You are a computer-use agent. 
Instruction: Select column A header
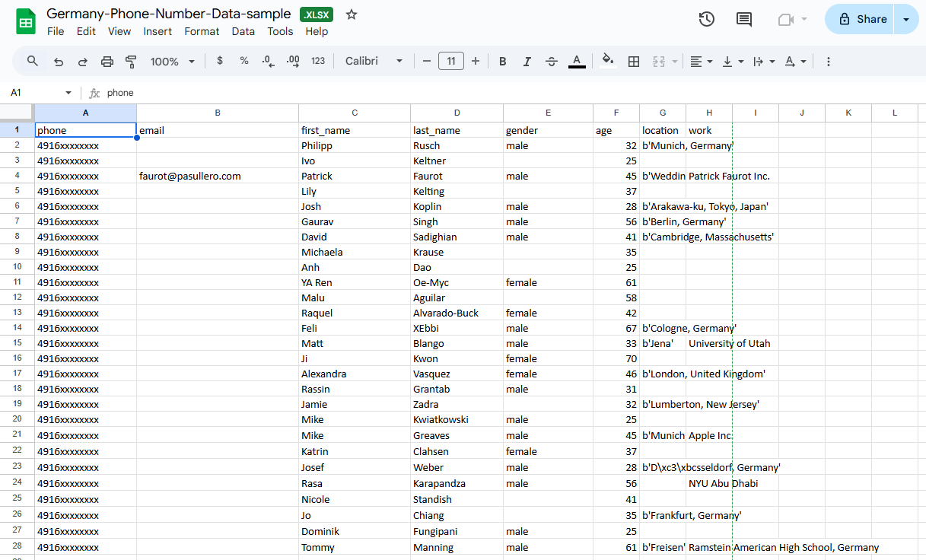(85, 113)
